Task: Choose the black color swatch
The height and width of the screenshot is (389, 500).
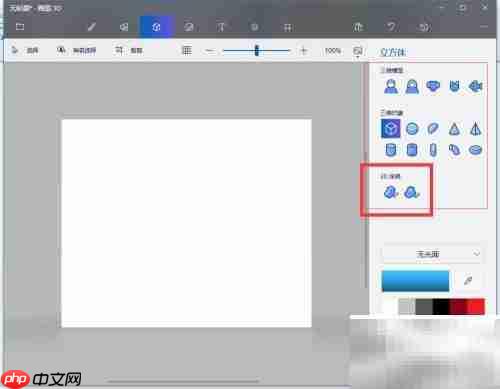Action: [441, 306]
